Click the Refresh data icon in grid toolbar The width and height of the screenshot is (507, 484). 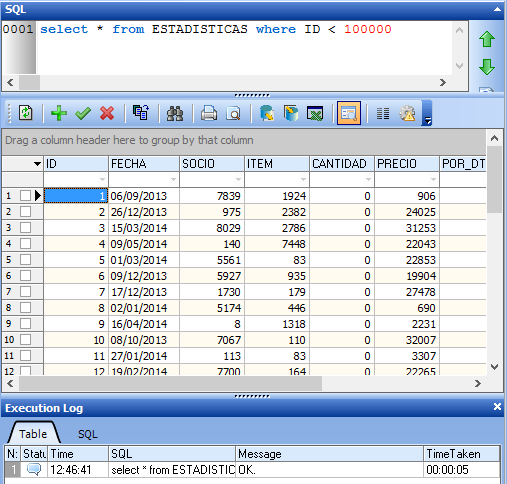(25, 113)
